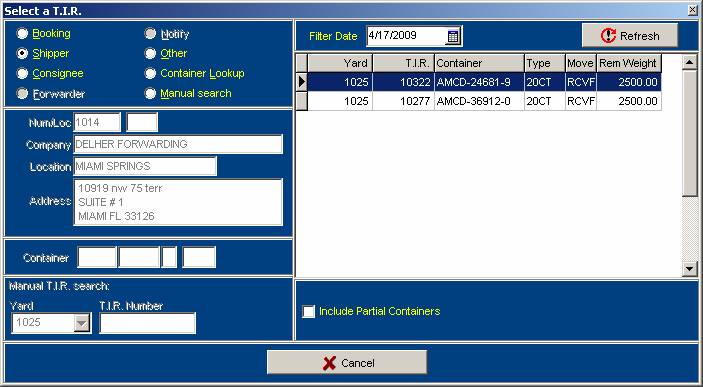Click the Container column header
The height and width of the screenshot is (387, 703).
(479, 63)
